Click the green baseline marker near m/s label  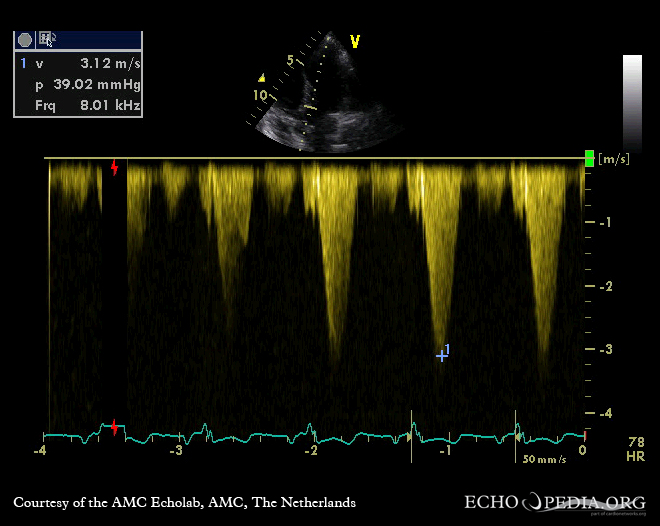(589, 158)
